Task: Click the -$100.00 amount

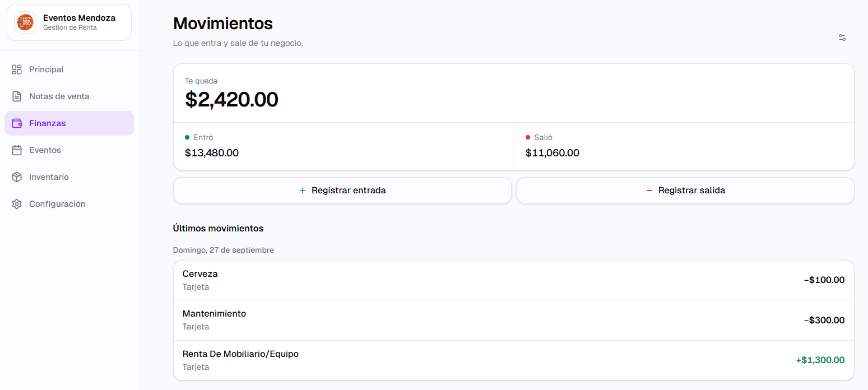Action: [x=824, y=280]
